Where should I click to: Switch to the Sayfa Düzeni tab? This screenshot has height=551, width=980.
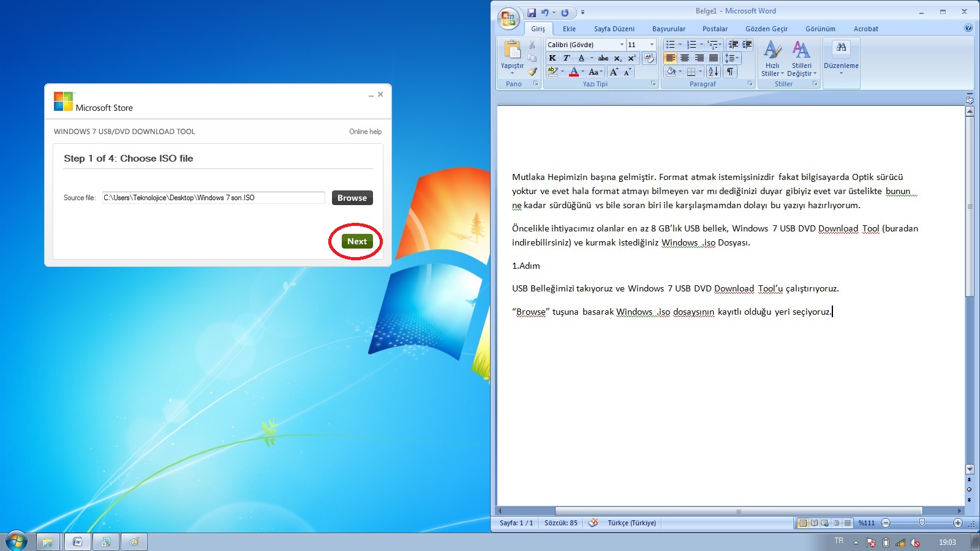614,29
